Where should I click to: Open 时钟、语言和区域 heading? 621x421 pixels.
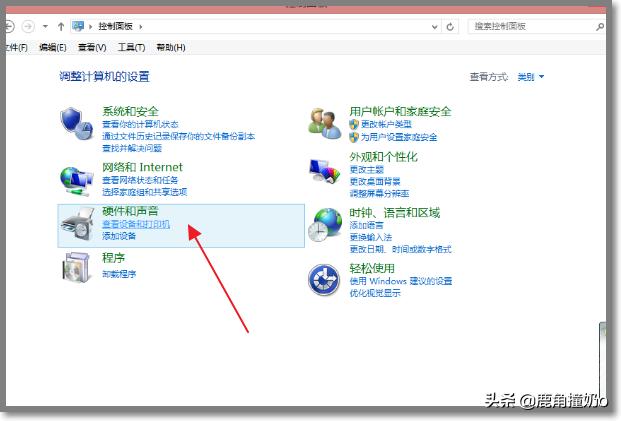point(394,213)
